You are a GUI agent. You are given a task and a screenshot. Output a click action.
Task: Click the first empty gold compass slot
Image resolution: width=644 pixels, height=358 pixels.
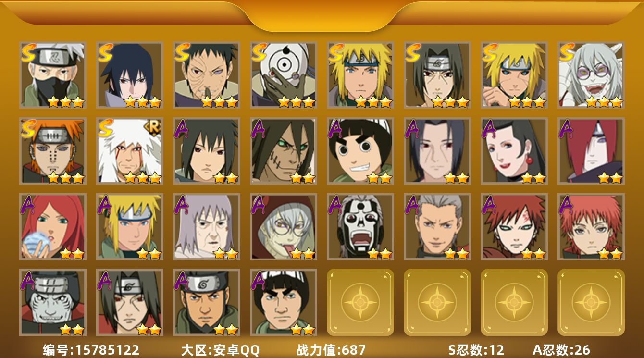coord(360,302)
